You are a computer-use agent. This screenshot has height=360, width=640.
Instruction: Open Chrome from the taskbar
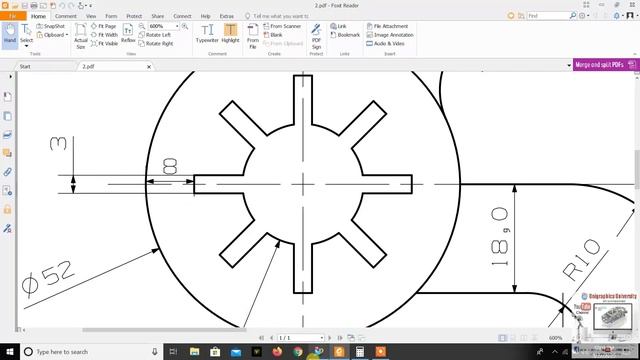click(x=298, y=351)
